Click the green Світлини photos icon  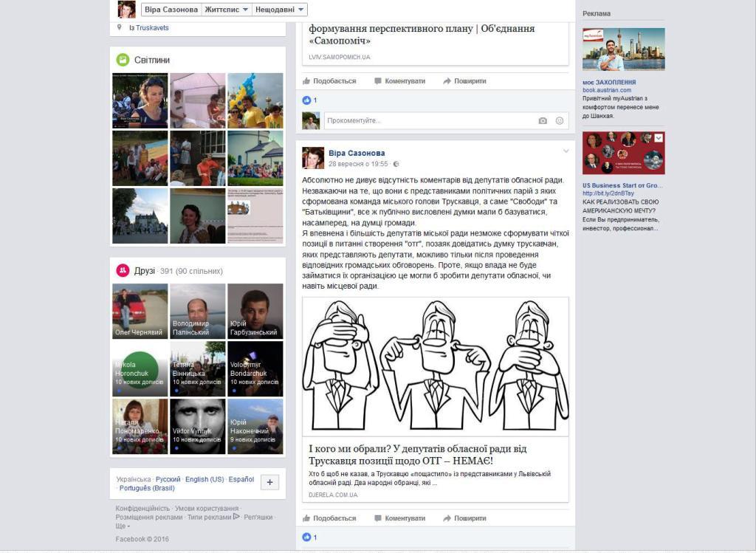coord(123,60)
